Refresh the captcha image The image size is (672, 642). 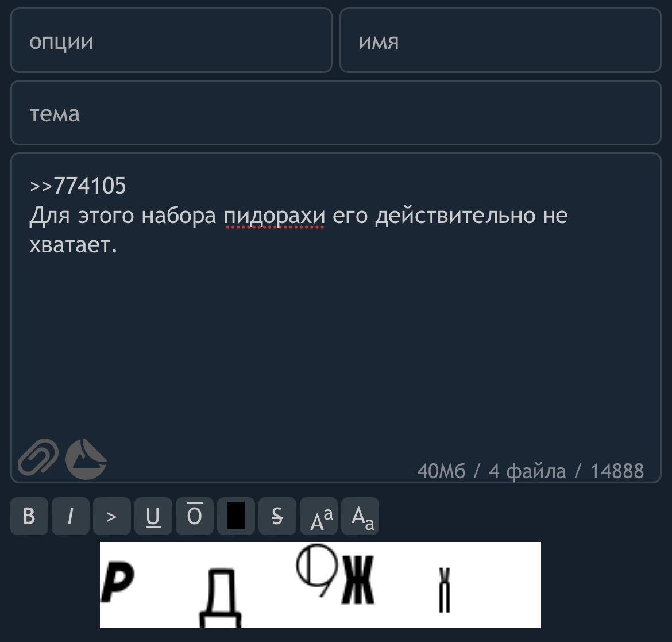coord(320,585)
